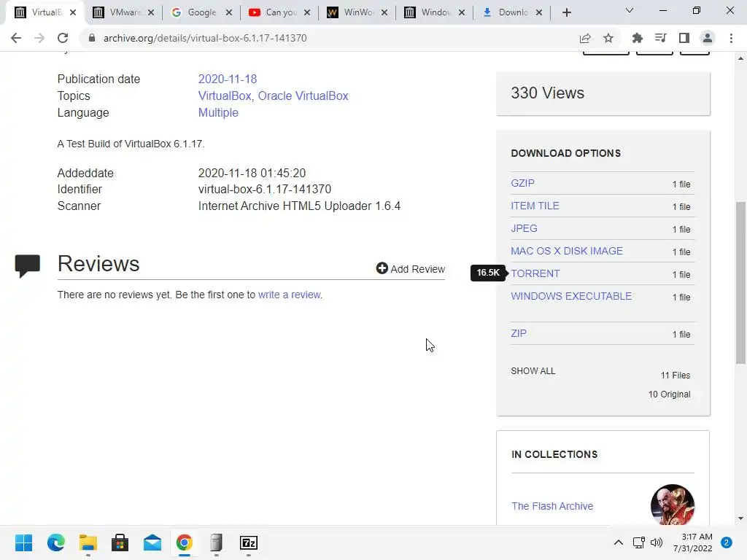
Task: Share this page icon in address bar
Action: [585, 38]
